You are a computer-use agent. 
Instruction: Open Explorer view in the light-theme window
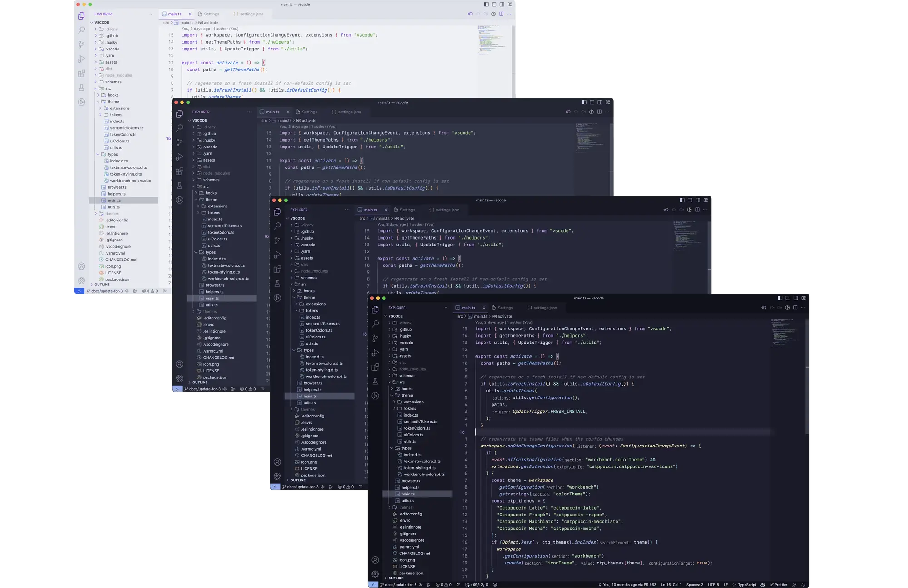coord(81,16)
